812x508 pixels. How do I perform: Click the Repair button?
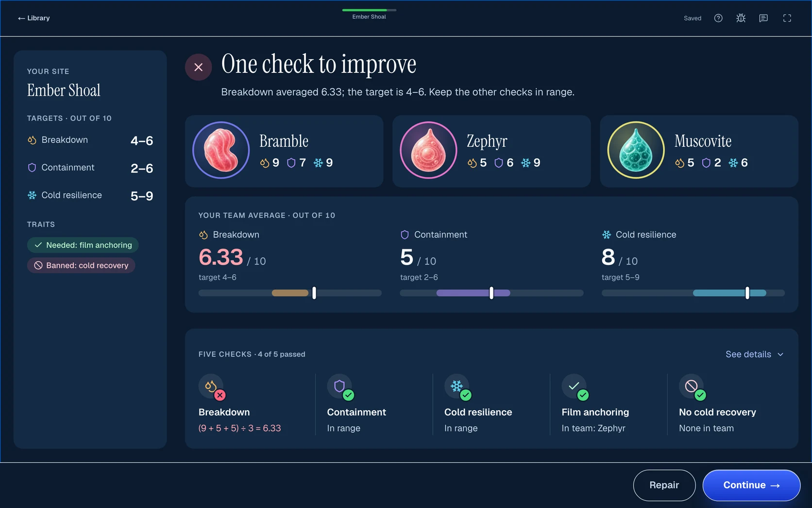point(664,485)
